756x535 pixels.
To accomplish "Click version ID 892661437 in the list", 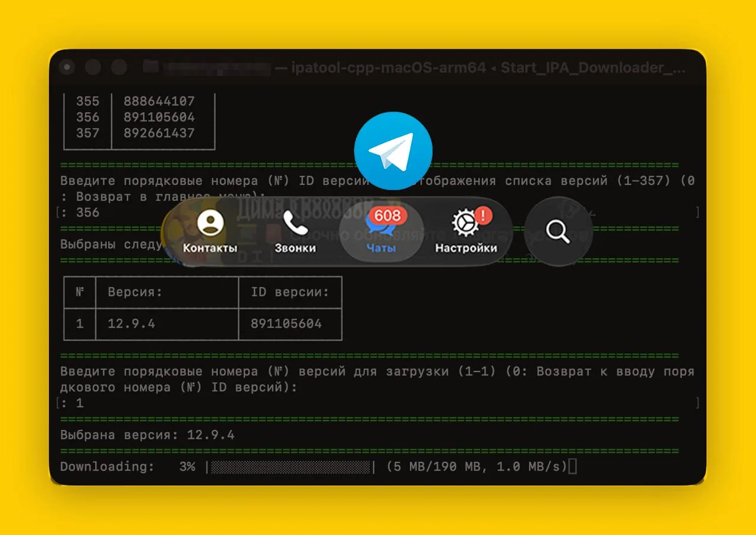I will tap(159, 133).
